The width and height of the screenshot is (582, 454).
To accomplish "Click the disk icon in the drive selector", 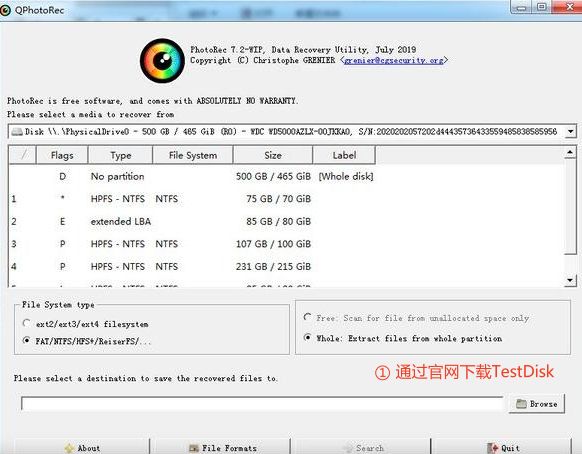I will coord(17,132).
